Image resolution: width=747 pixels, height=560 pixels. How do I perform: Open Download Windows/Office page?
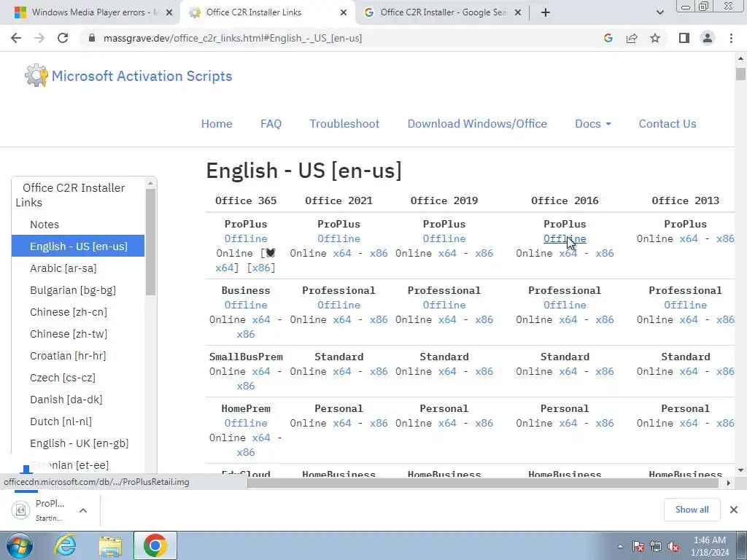pyautogui.click(x=477, y=124)
